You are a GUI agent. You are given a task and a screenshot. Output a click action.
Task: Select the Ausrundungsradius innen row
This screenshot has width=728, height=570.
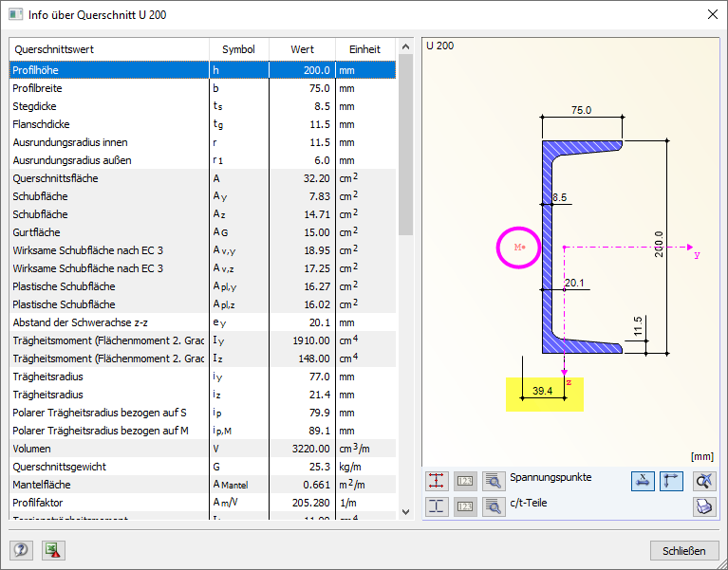[x=202, y=142]
